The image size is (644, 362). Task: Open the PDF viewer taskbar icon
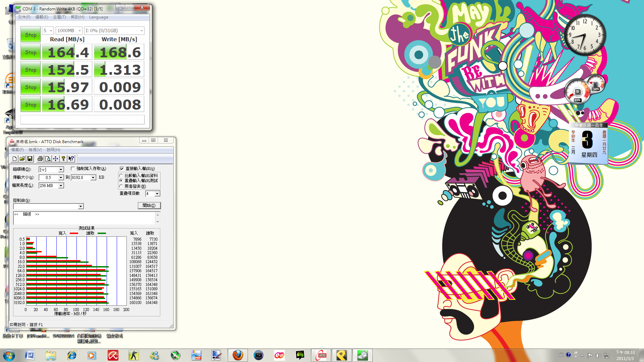point(196,355)
